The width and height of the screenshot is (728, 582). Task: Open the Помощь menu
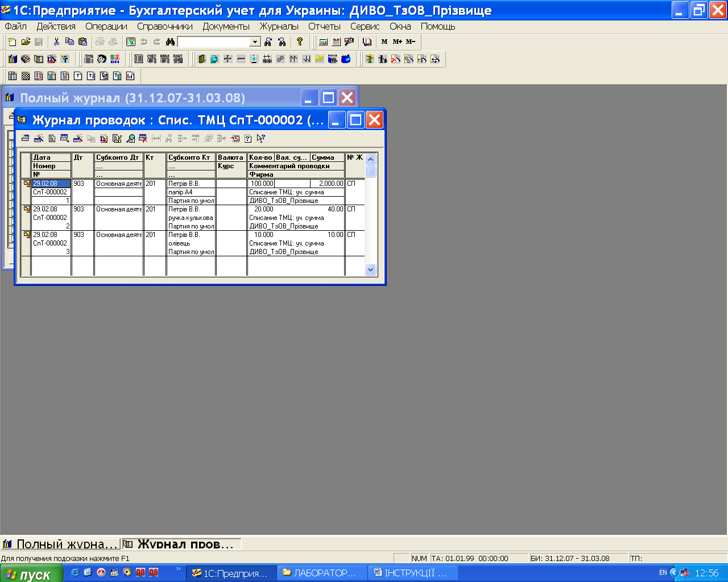438,26
